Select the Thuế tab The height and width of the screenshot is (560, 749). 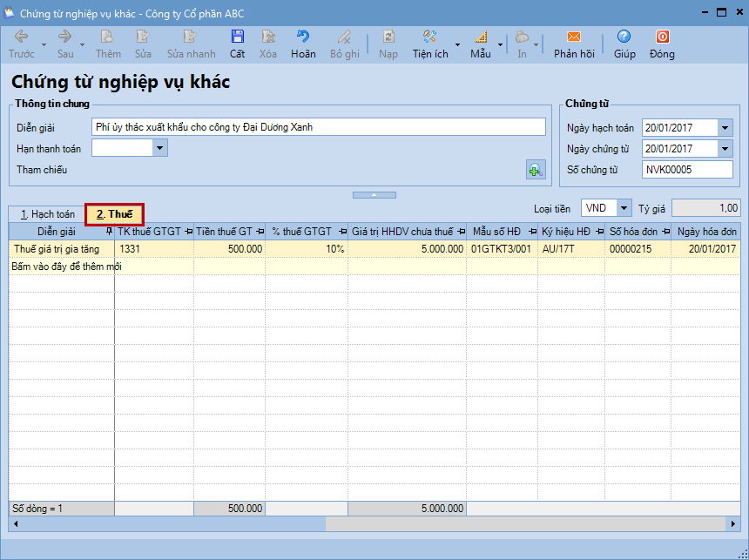point(114,213)
